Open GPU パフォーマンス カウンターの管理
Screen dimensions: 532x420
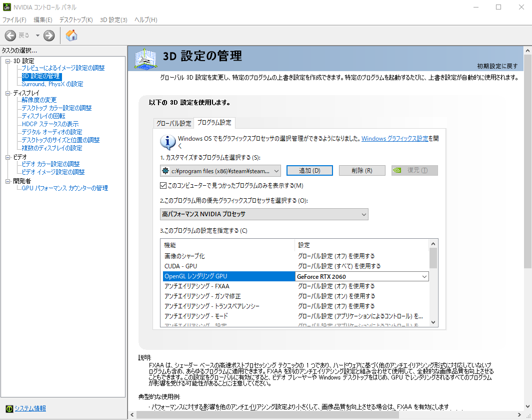tap(65, 188)
